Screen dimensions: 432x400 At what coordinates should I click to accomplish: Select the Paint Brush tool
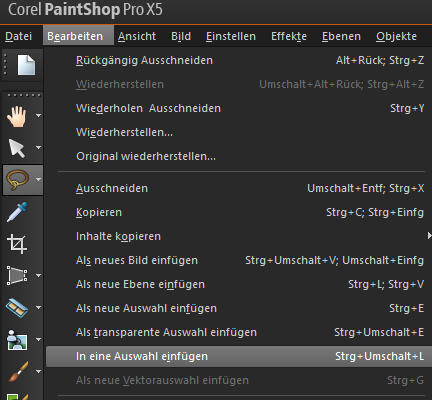(17, 371)
